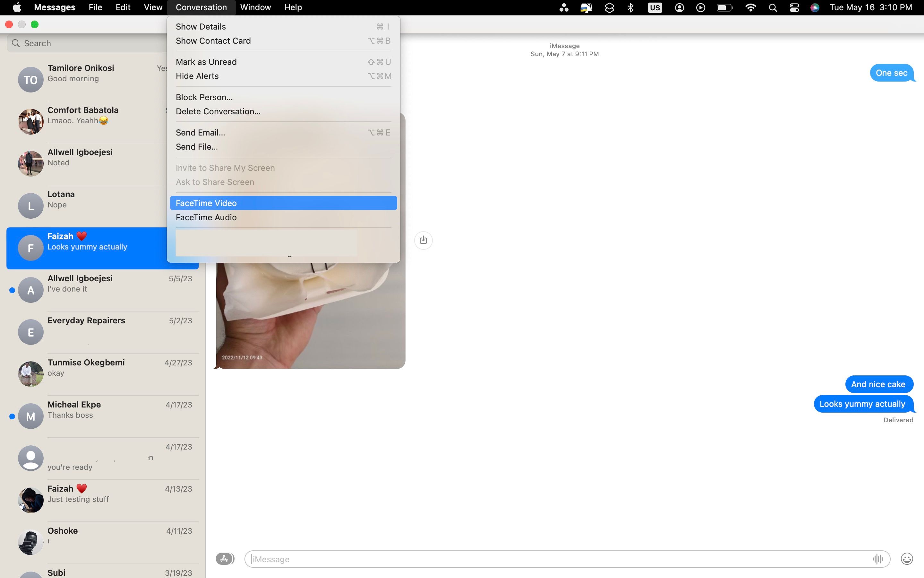924x578 pixels.
Task: Choose Send File… option
Action: coord(283,147)
